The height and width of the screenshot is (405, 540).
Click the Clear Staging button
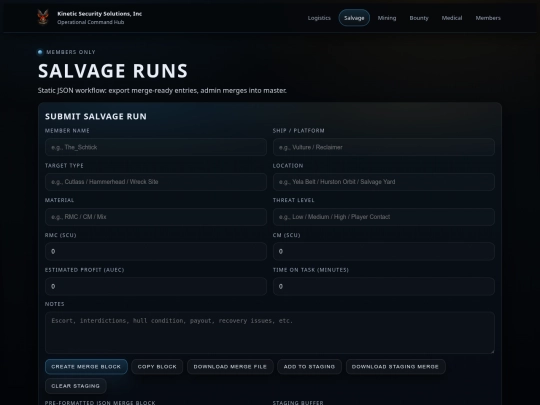click(x=75, y=386)
